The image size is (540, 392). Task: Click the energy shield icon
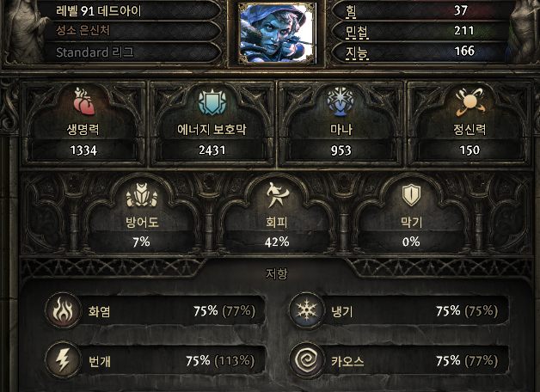[212, 101]
